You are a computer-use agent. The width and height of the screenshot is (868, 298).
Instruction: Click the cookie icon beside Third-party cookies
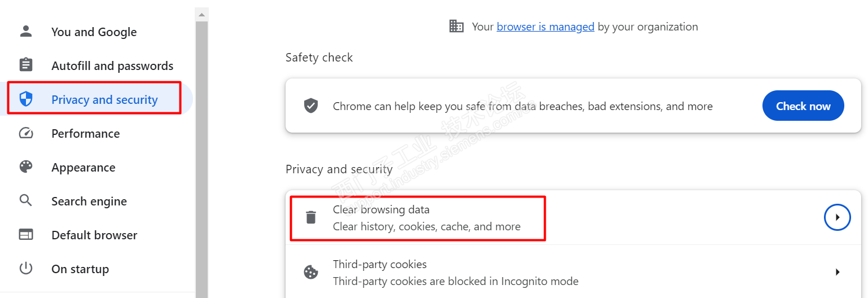tap(311, 272)
